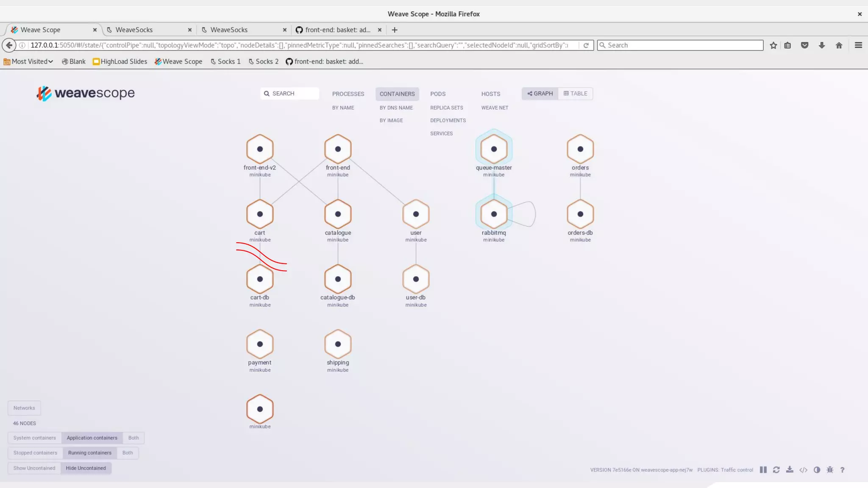Switch filter to System containers
This screenshot has height=488, width=868.
34,438
